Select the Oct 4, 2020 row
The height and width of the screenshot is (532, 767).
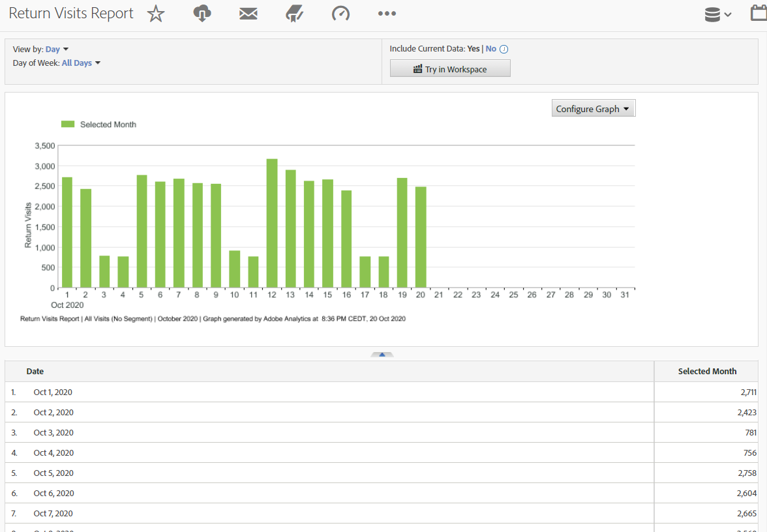[381, 452]
